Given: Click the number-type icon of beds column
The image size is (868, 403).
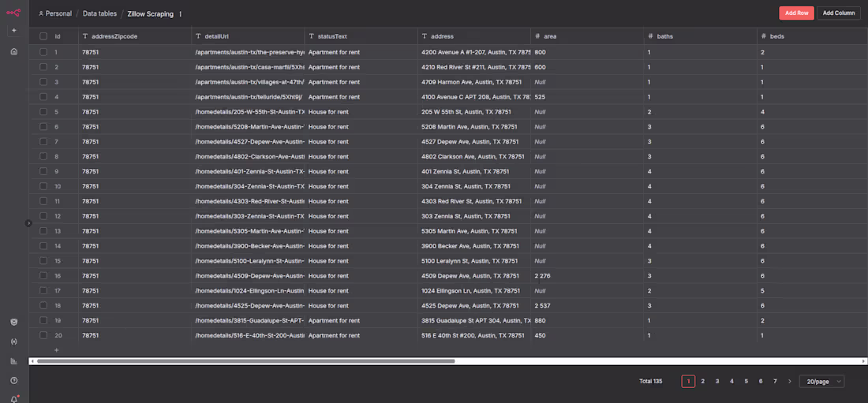Looking at the screenshot, I should tap(763, 36).
